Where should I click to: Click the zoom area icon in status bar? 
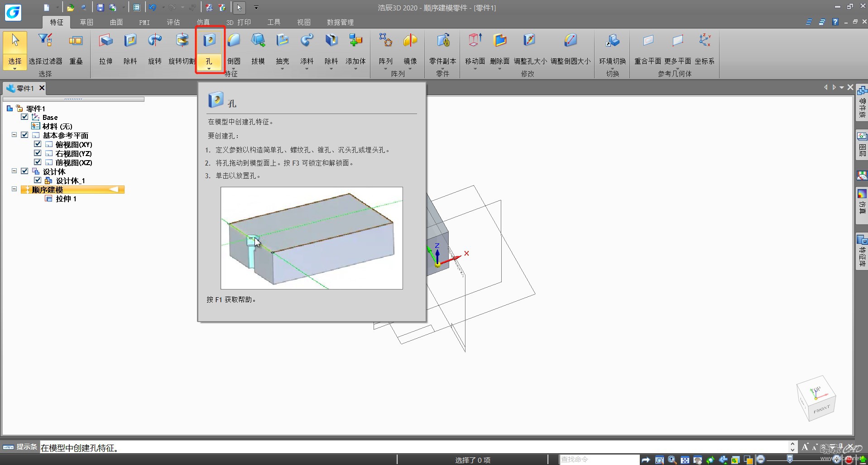coord(660,460)
